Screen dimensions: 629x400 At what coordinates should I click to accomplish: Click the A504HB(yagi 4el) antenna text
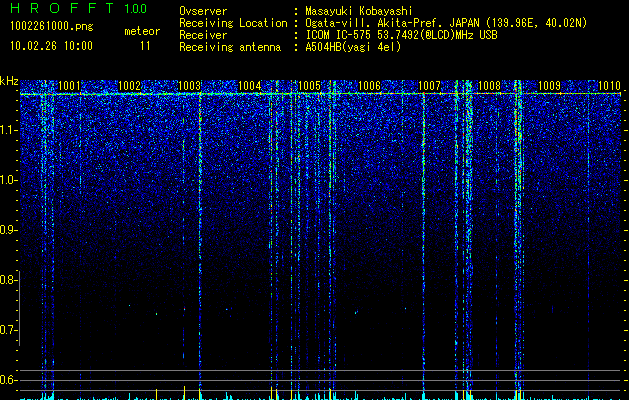[353, 47]
